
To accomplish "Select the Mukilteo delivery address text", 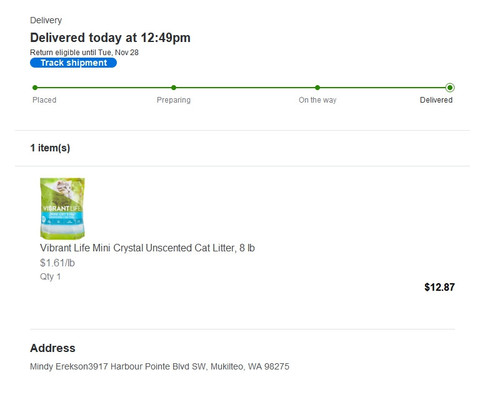I will coord(160,367).
